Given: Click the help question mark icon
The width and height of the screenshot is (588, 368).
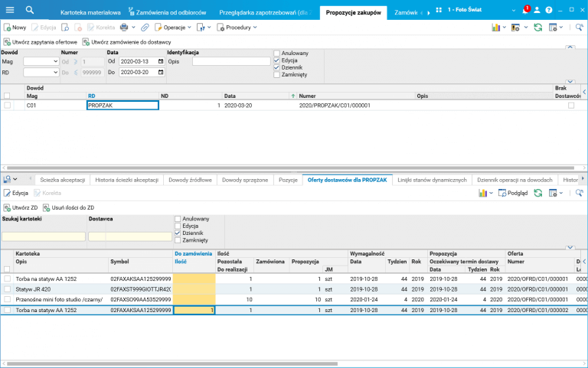Looking at the screenshot, I should pos(549,11).
